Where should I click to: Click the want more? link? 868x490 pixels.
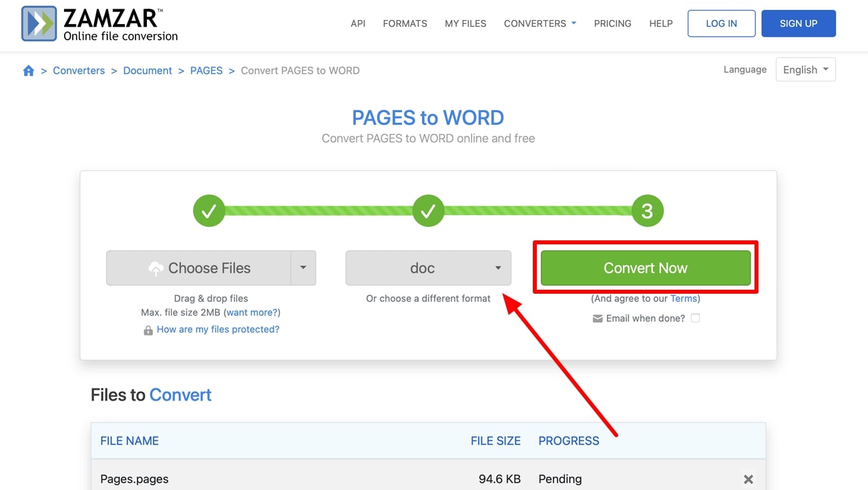coord(252,312)
